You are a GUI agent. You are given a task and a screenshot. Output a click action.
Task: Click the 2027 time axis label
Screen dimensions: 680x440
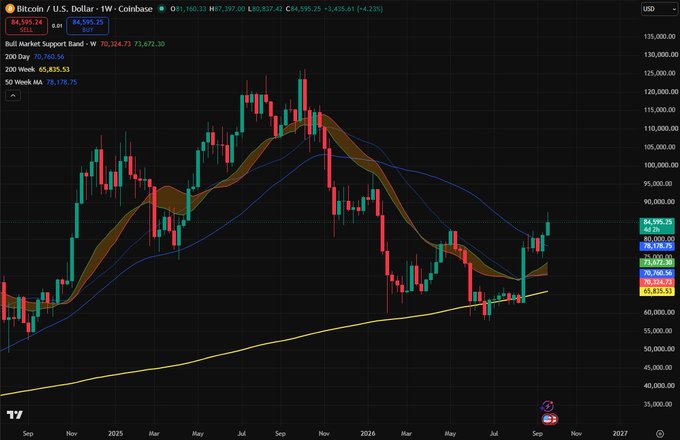pyautogui.click(x=620, y=433)
